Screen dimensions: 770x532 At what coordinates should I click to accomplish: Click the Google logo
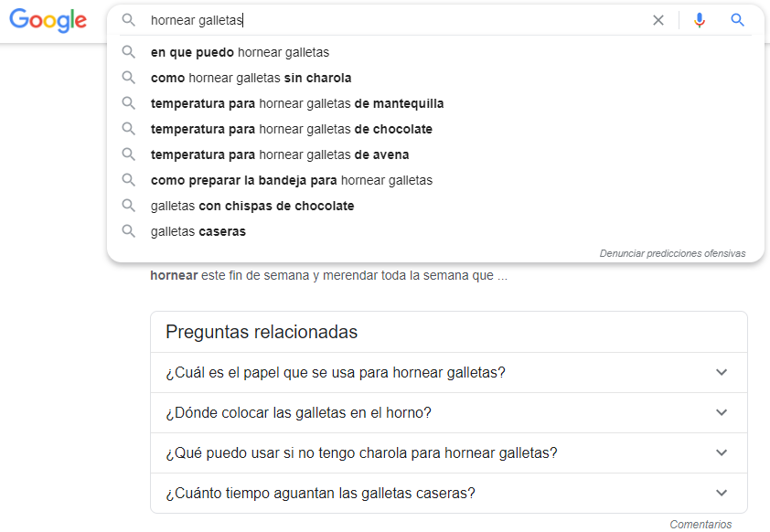pos(48,21)
